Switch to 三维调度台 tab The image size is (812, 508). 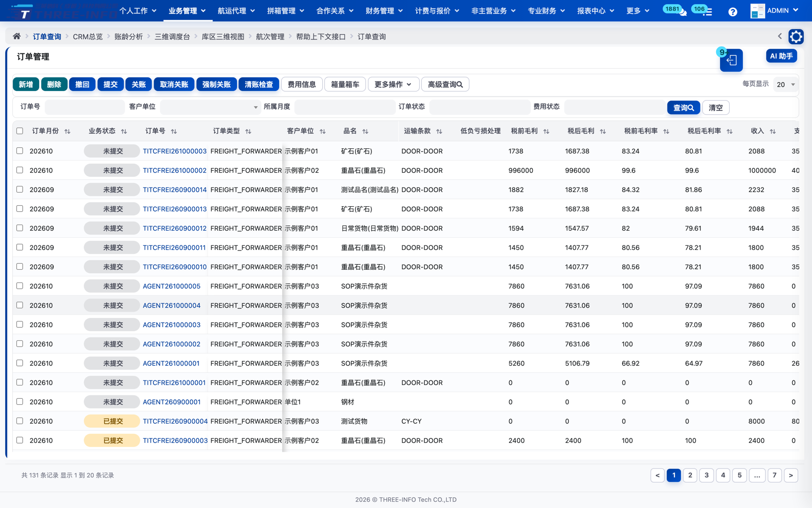coord(172,37)
